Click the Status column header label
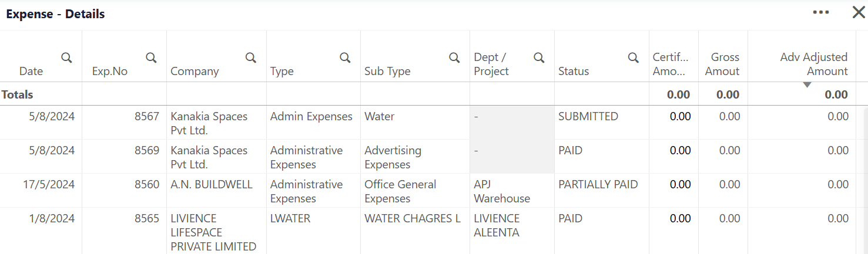868x254 pixels. [x=574, y=71]
